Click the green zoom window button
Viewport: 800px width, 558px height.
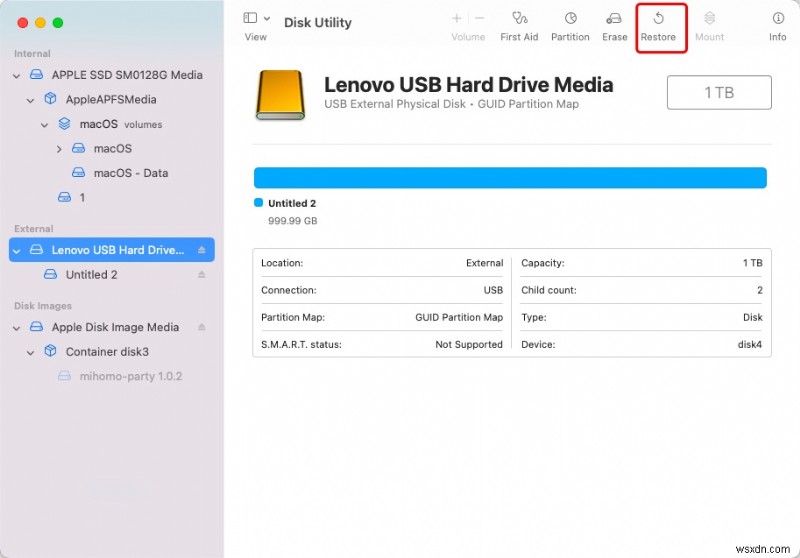click(x=58, y=23)
